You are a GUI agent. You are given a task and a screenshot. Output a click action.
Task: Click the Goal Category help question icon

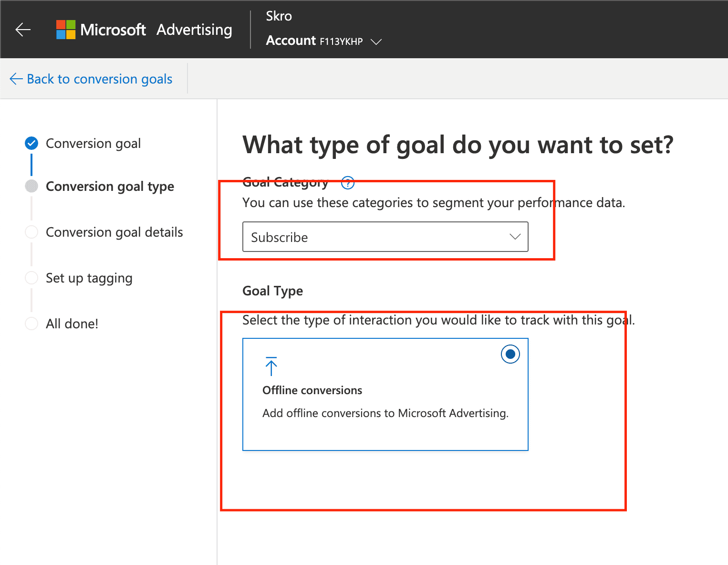click(x=348, y=182)
